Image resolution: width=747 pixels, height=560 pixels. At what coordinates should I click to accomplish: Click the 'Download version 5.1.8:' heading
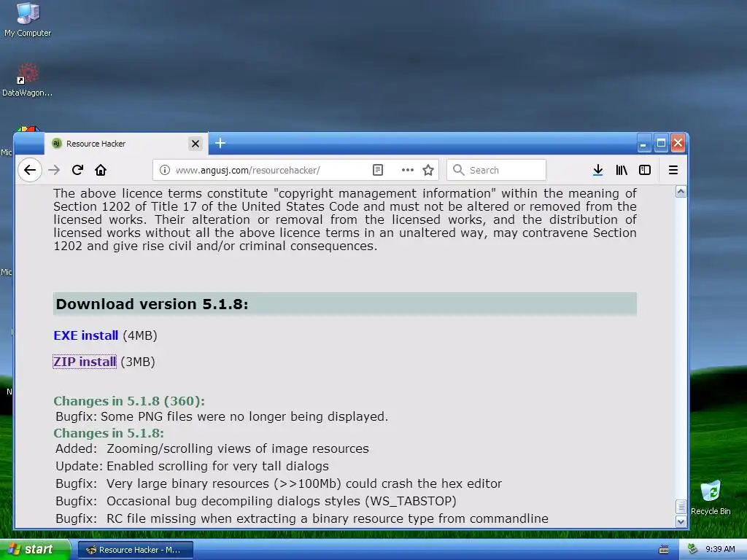152,304
